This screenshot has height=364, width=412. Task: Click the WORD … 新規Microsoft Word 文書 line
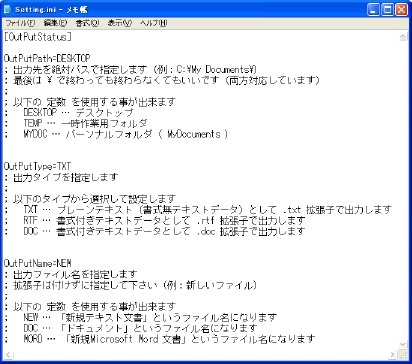click(160, 339)
